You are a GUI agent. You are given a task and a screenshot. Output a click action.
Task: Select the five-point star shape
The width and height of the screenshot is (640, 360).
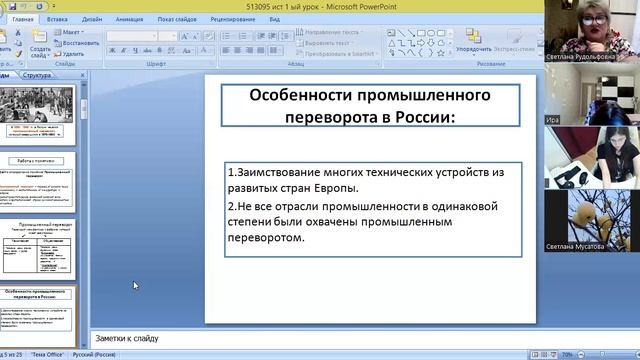pyautogui.click(x=441, y=53)
